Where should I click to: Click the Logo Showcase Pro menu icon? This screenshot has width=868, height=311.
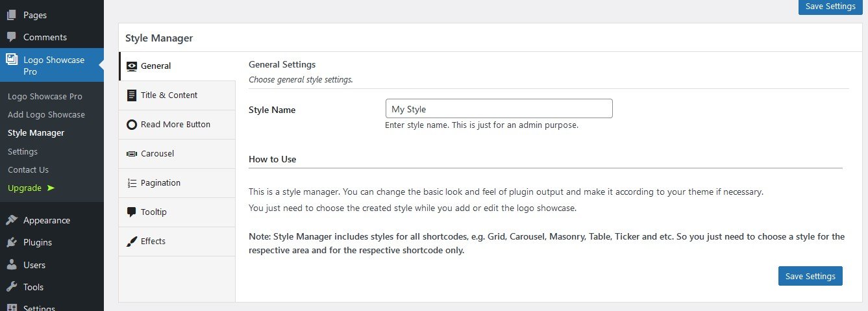point(12,59)
